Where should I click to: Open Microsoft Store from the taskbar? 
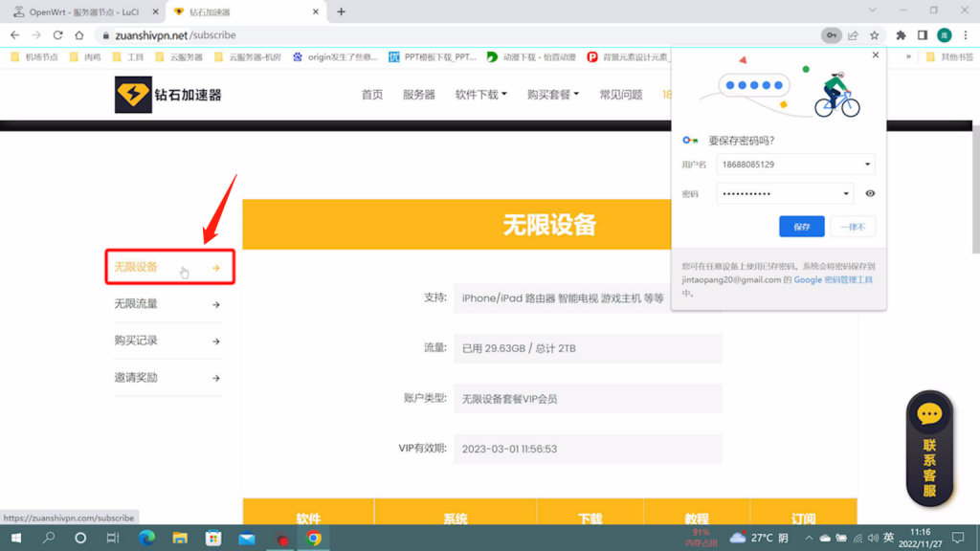click(213, 538)
